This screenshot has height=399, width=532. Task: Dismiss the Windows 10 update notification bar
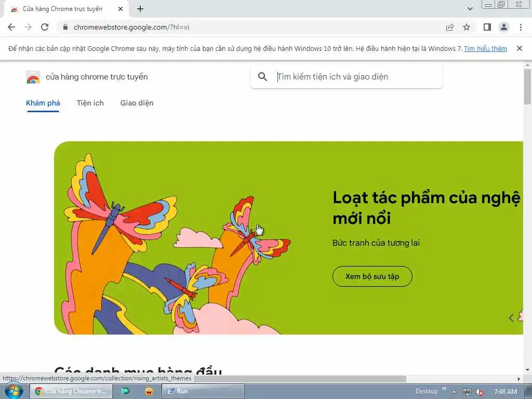tap(519, 48)
